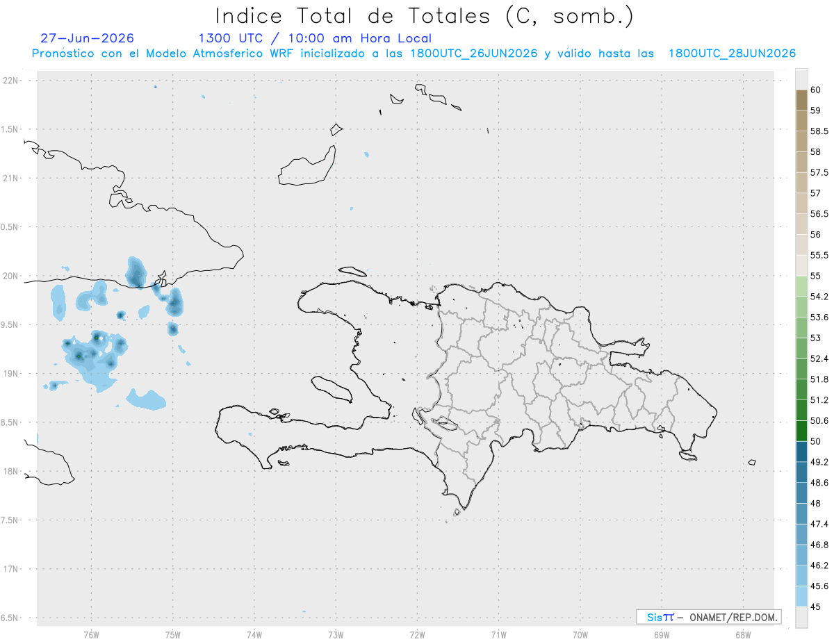Image resolution: width=834 pixels, height=644 pixels.
Task: Click dark green colorbar segment between 50.6 and 50
Action: (x=801, y=431)
